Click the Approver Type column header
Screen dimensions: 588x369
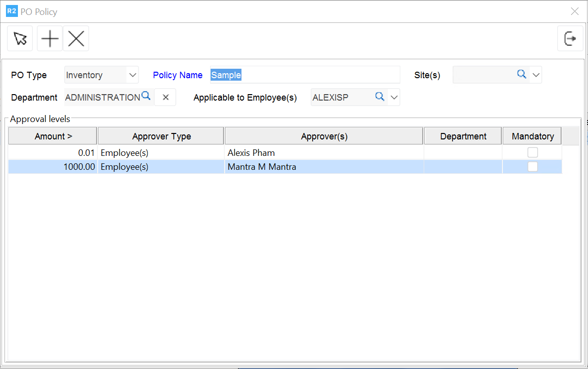(x=161, y=136)
